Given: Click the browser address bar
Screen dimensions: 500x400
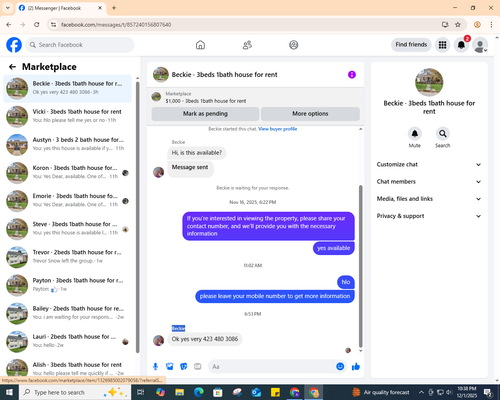Looking at the screenshot, I should pyautogui.click(x=247, y=25).
